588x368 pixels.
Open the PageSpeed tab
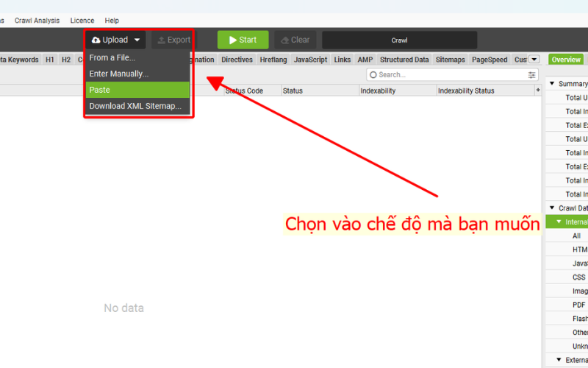490,60
